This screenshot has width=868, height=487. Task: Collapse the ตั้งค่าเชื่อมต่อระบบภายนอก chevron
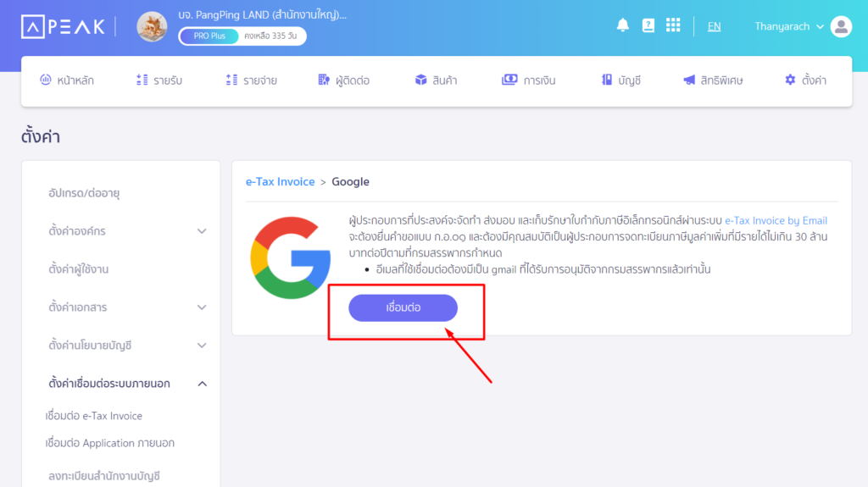(202, 384)
